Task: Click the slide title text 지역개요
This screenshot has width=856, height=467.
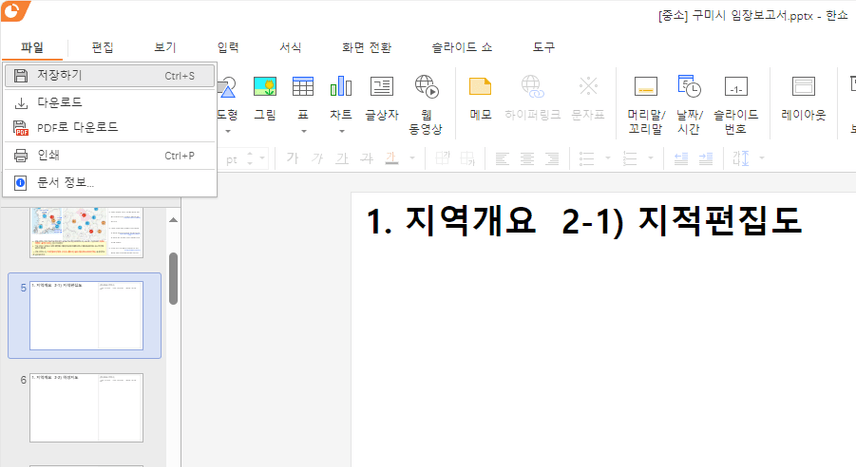Action: [470, 221]
